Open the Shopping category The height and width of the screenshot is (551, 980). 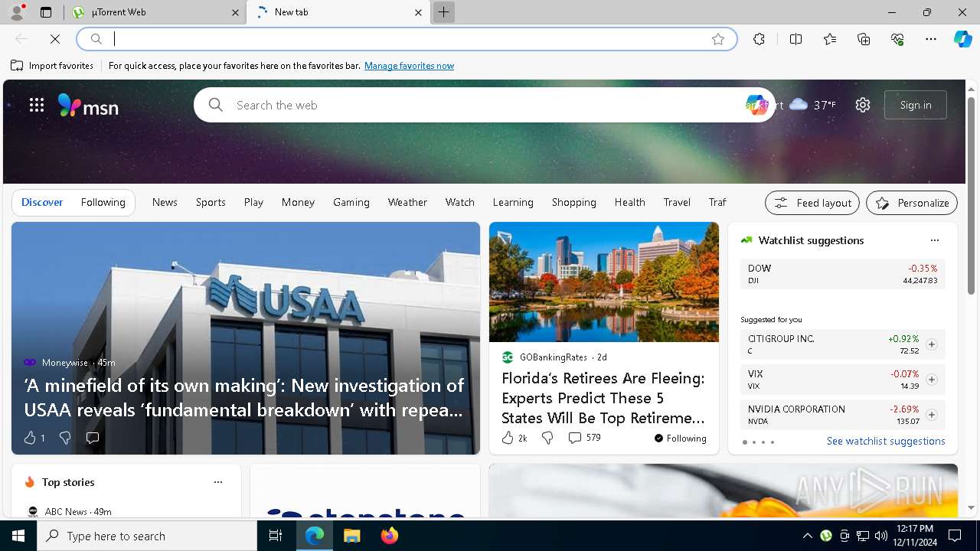573,202
